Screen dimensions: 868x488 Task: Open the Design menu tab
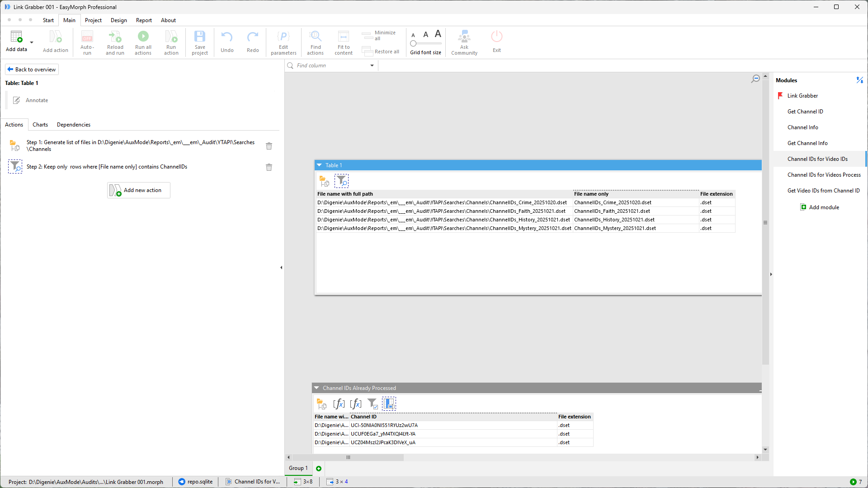[118, 20]
